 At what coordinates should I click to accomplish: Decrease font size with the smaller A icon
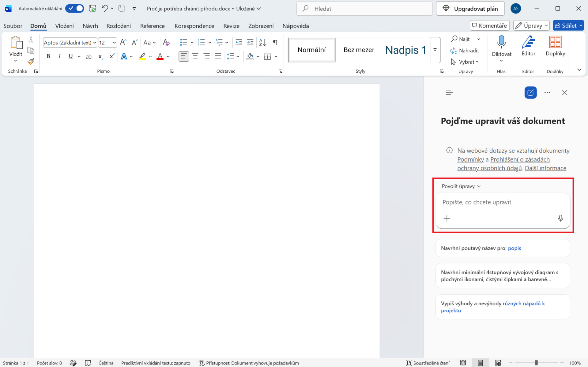coord(134,42)
